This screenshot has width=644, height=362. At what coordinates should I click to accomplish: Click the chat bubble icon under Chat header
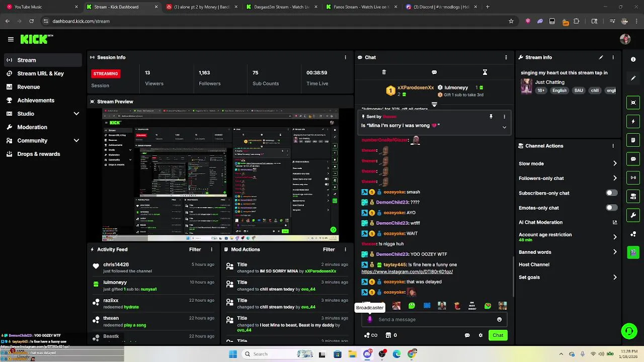click(x=434, y=72)
